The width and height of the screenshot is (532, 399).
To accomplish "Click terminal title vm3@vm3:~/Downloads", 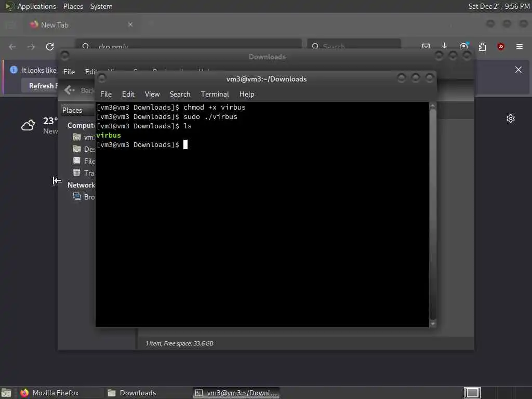I will tap(267, 79).
